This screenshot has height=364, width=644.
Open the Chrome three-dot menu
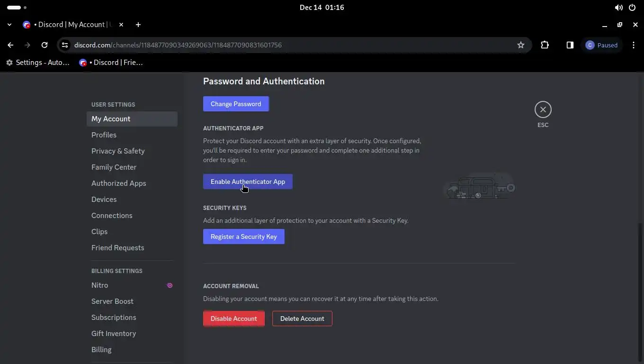pos(634,45)
